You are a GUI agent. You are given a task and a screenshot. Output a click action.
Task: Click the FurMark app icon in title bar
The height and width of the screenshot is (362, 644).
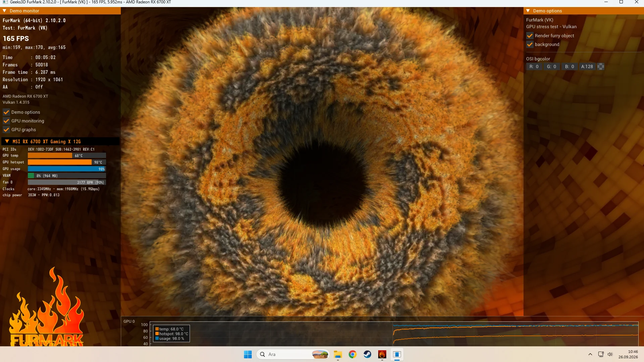pyautogui.click(x=5, y=2)
